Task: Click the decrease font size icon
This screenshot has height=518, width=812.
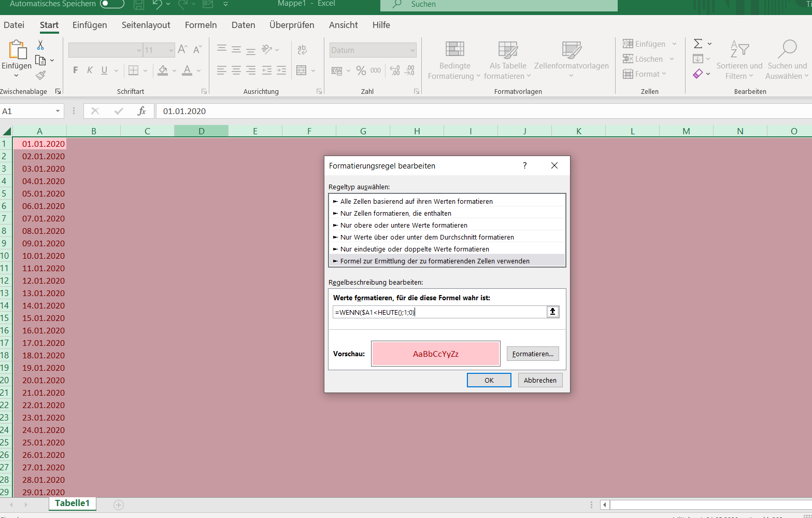Action: [x=197, y=50]
